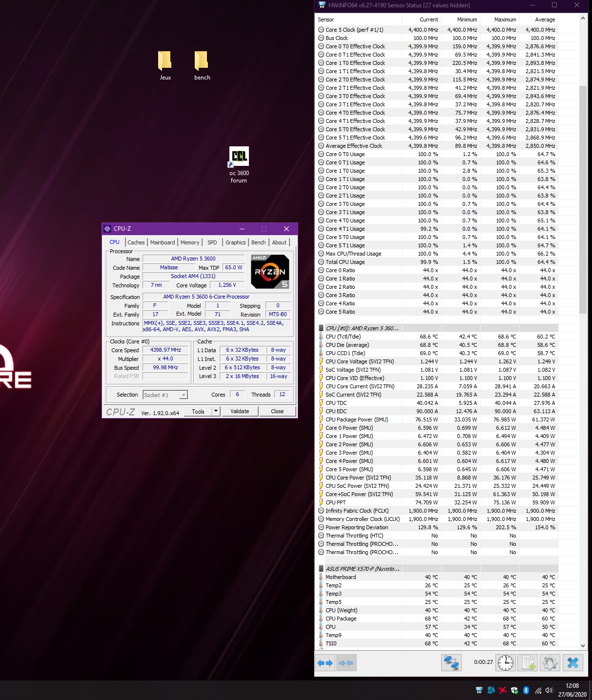The height and width of the screenshot is (700, 592).
Task: Open the Tools dropdown arrow in CPU-Z
Action: [x=216, y=411]
